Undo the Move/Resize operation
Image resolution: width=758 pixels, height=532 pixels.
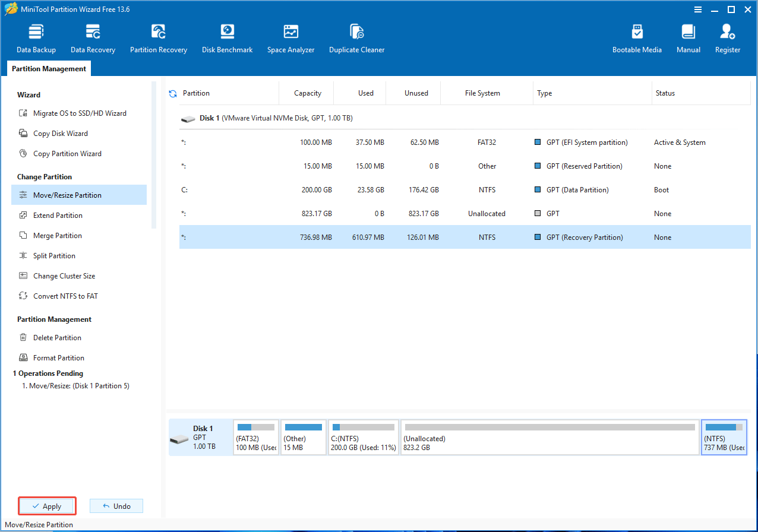[116, 505]
